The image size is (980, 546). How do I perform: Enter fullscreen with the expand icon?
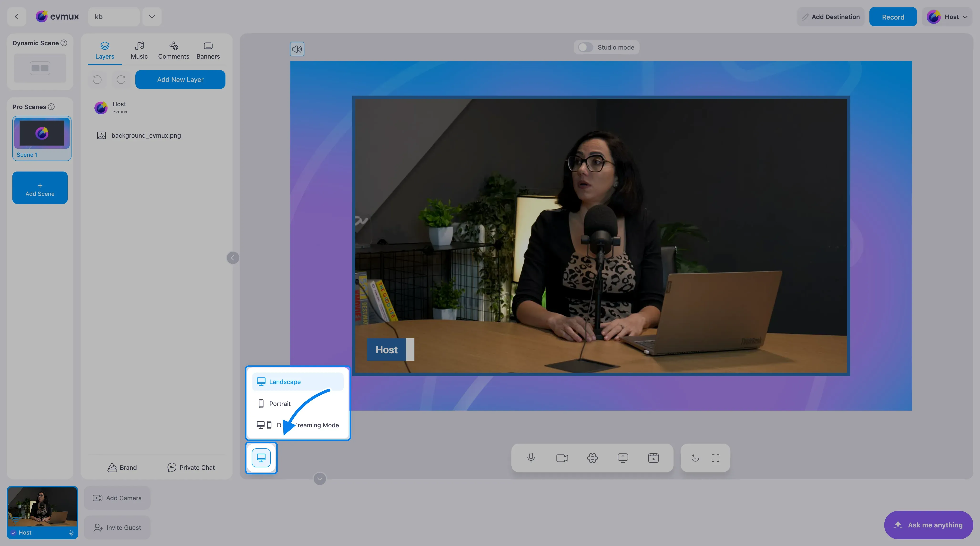tap(715, 458)
